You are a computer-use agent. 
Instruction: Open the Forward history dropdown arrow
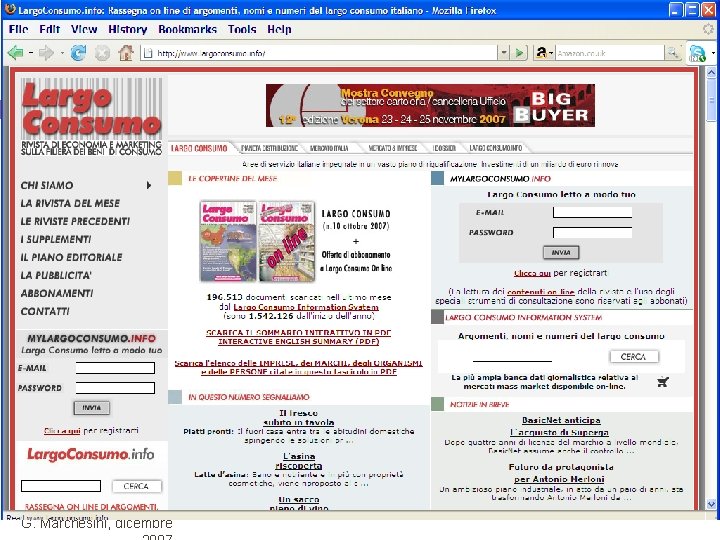pos(62,53)
